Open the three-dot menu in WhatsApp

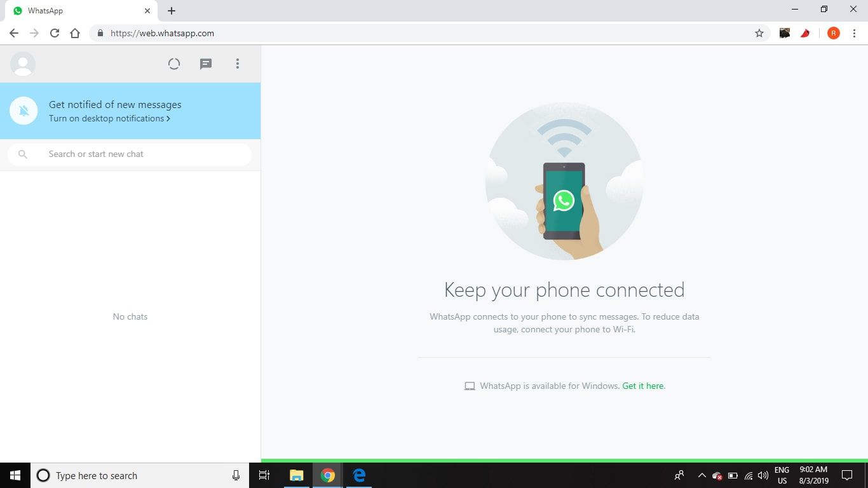click(x=238, y=64)
